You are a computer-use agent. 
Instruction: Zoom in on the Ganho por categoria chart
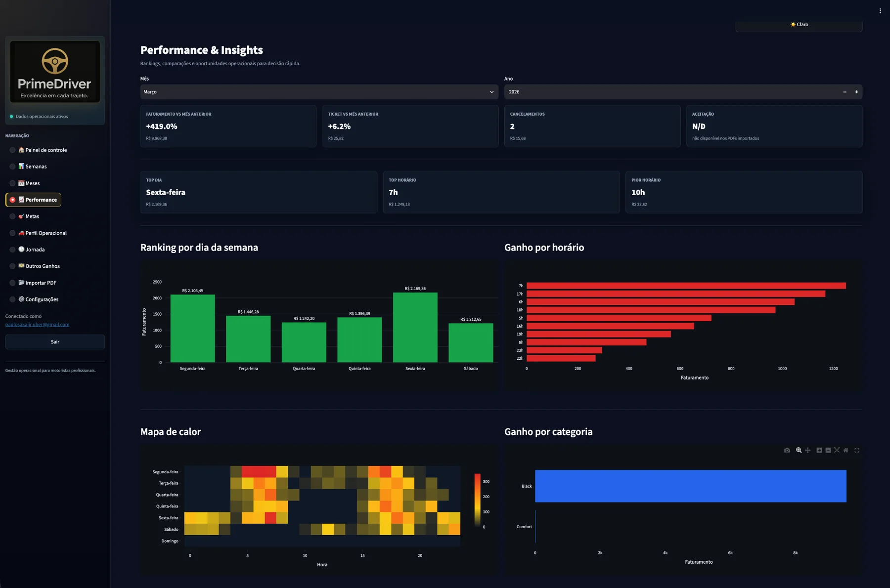click(819, 450)
